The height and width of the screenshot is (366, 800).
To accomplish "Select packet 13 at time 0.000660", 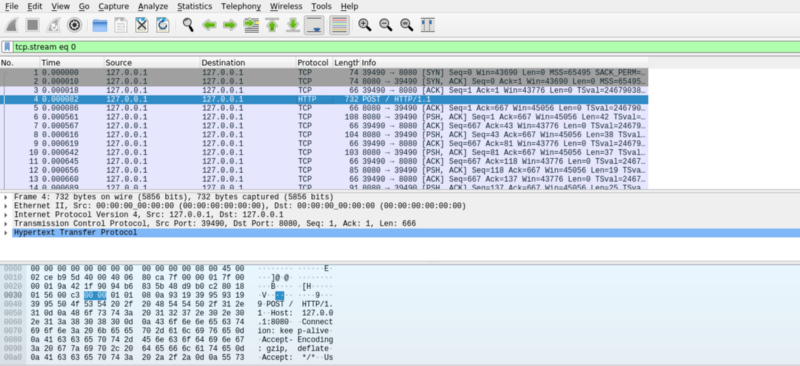I will pos(324,179).
